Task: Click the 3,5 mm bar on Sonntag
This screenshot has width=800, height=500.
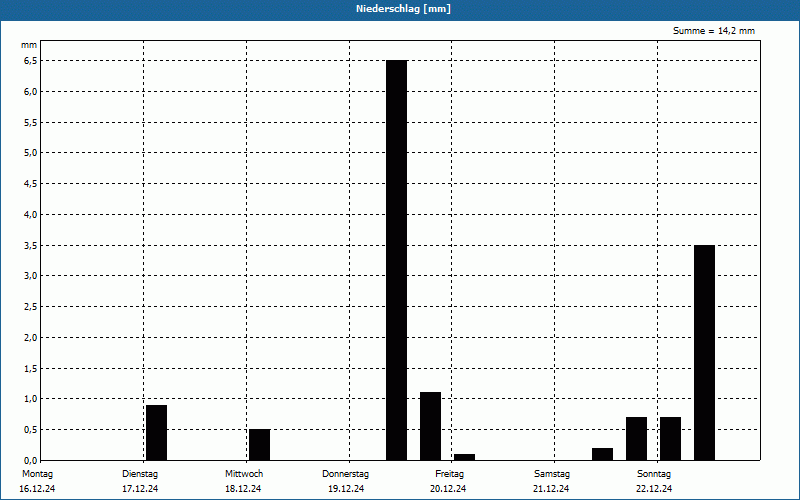Action: 705,353
